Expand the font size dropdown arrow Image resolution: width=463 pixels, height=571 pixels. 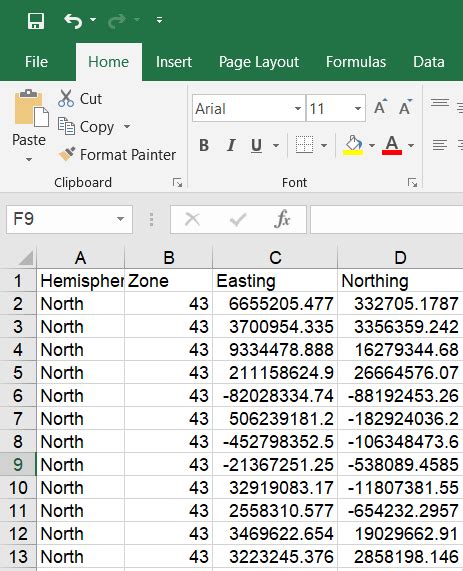point(358,109)
